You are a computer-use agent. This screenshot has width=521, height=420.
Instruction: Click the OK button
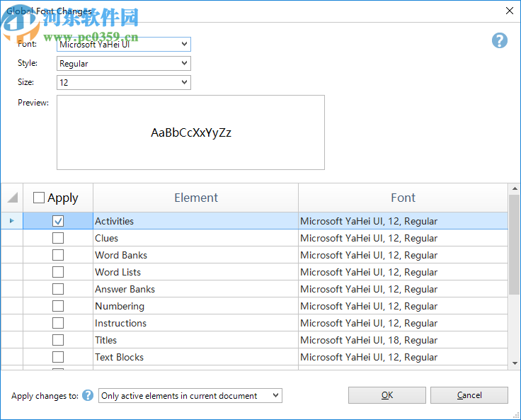click(387, 395)
